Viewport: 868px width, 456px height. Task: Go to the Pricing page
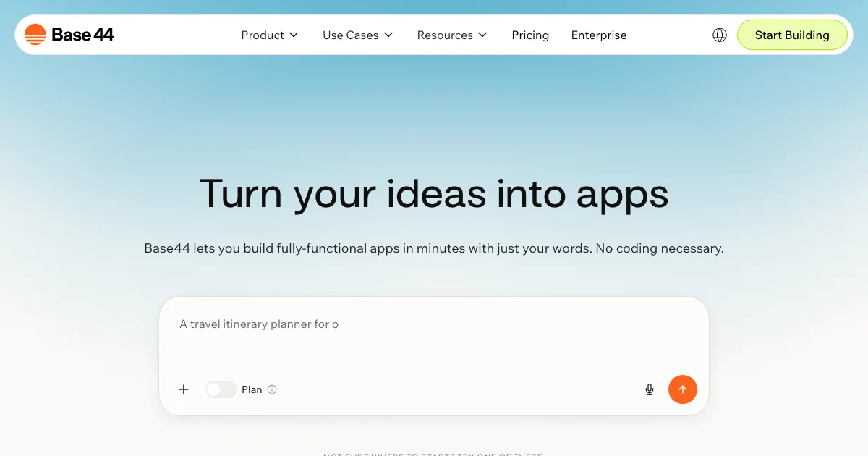530,35
